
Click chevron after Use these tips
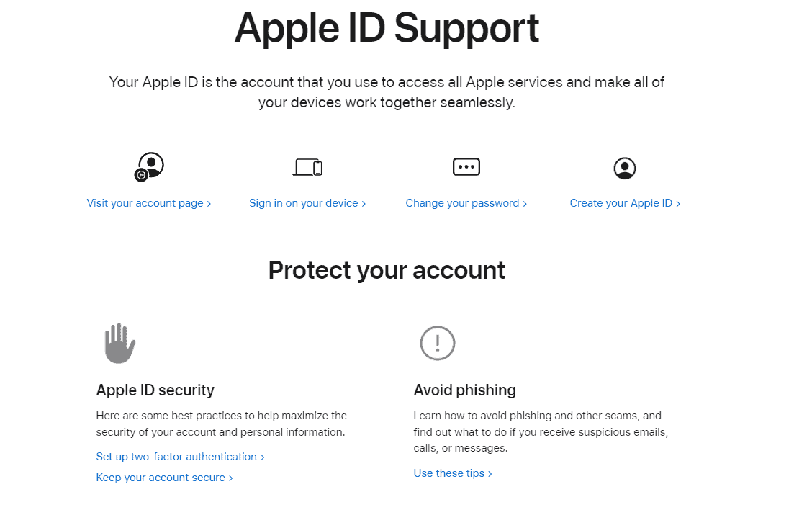coord(490,474)
